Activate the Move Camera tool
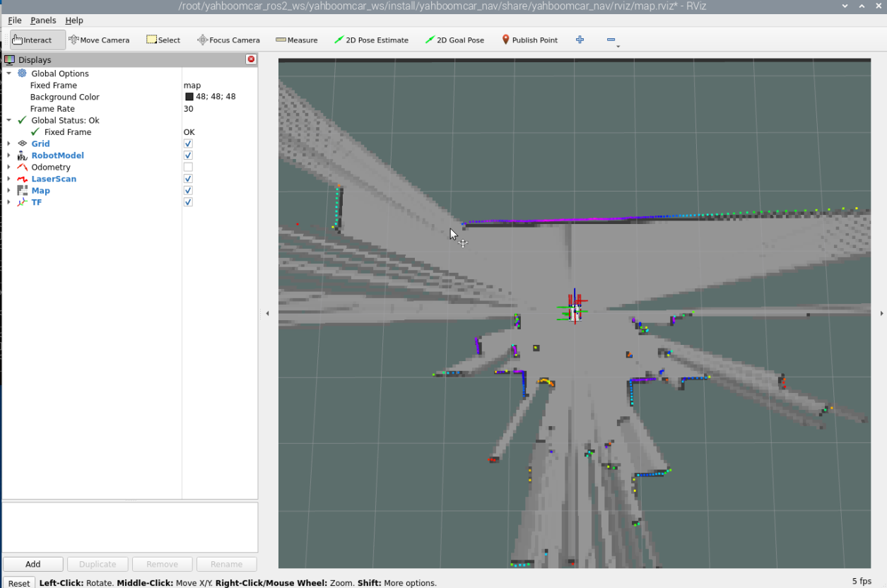 [99, 40]
